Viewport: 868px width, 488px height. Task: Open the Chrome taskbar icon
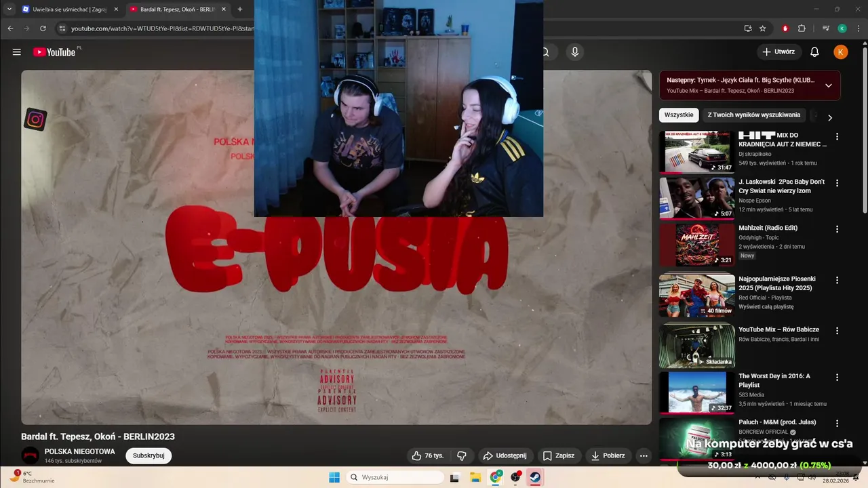click(x=496, y=477)
